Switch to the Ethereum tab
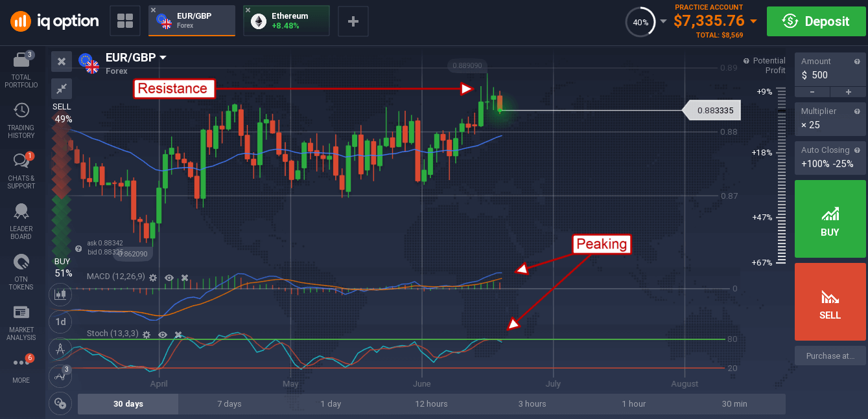This screenshot has width=868, height=419. [287, 21]
